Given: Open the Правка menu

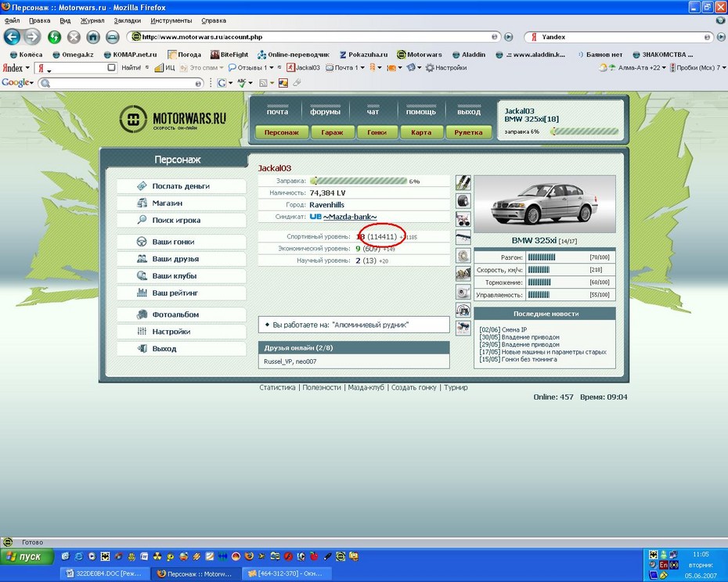Looking at the screenshot, I should [x=39, y=21].
